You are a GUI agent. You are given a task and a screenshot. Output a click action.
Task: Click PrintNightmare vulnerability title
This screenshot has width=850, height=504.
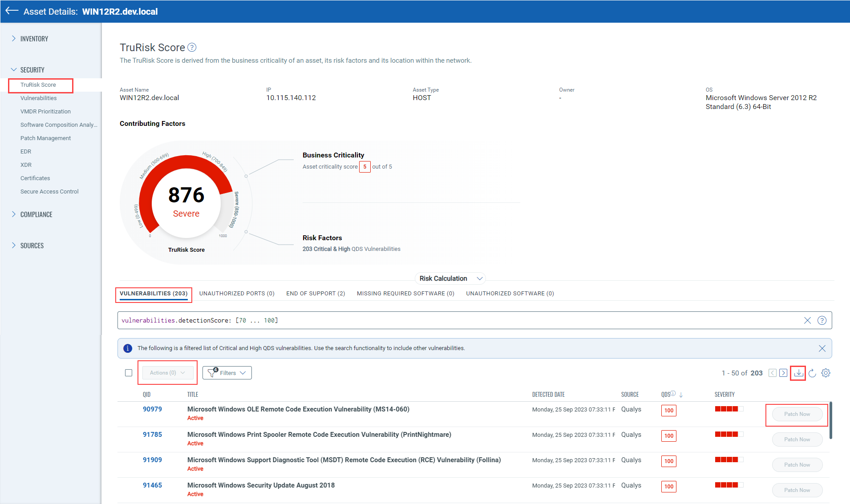[x=319, y=435]
